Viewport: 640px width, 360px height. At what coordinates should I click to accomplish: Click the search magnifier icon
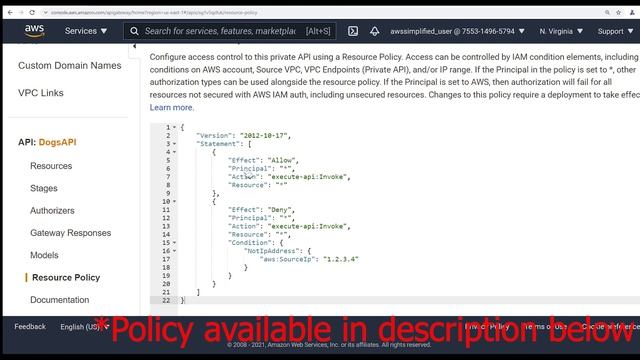[134, 31]
